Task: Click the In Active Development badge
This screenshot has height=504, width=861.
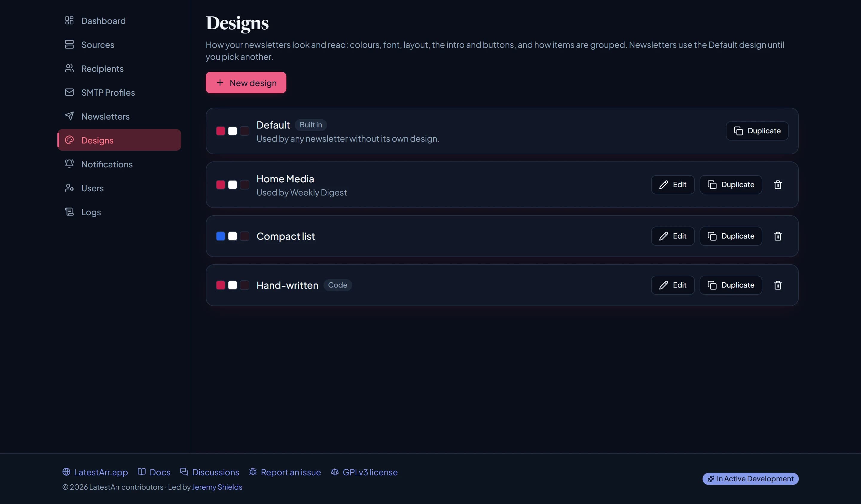Action: [x=750, y=479]
